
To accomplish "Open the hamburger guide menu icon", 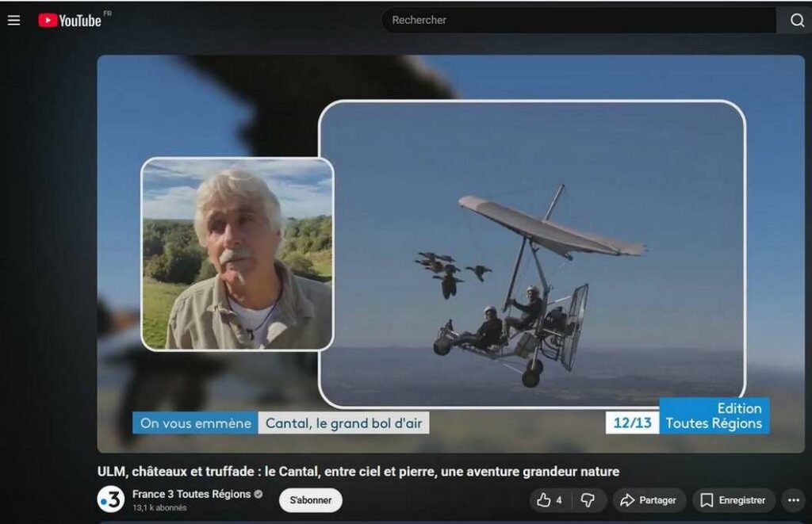I will 13,20.
